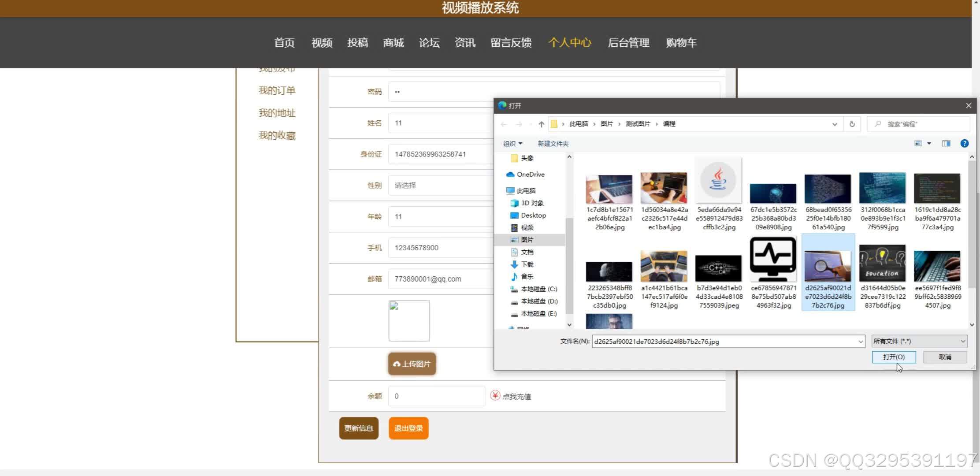Open 视频 in top site navigation
Viewport: 980px width, 476px height.
pyautogui.click(x=322, y=43)
